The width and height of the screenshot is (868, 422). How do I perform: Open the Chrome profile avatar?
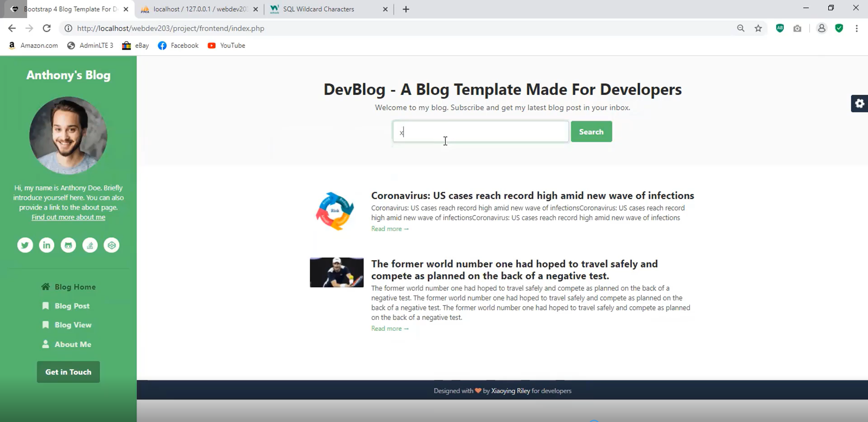[822, 28]
